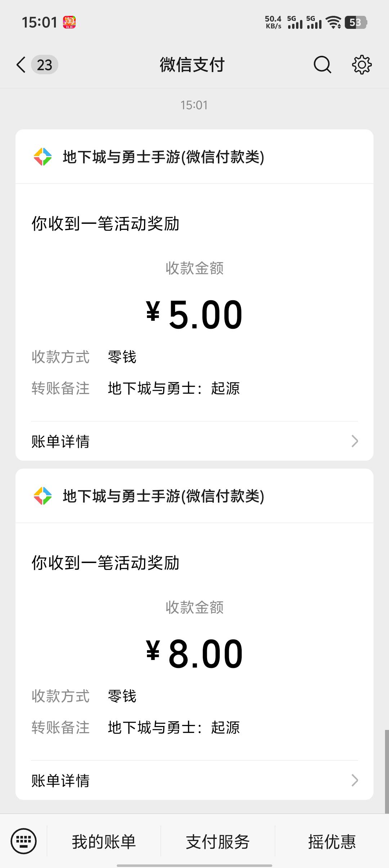Open 支付服务 menu
The width and height of the screenshot is (389, 868).
click(x=218, y=842)
